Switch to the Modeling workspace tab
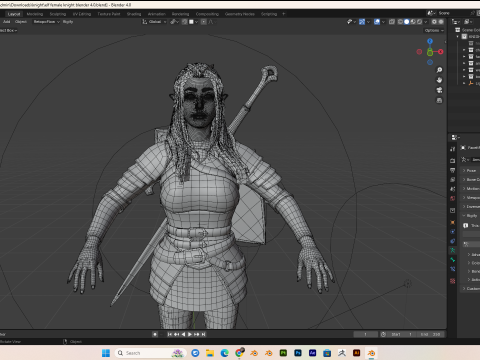The height and width of the screenshot is (360, 480). pyautogui.click(x=35, y=14)
